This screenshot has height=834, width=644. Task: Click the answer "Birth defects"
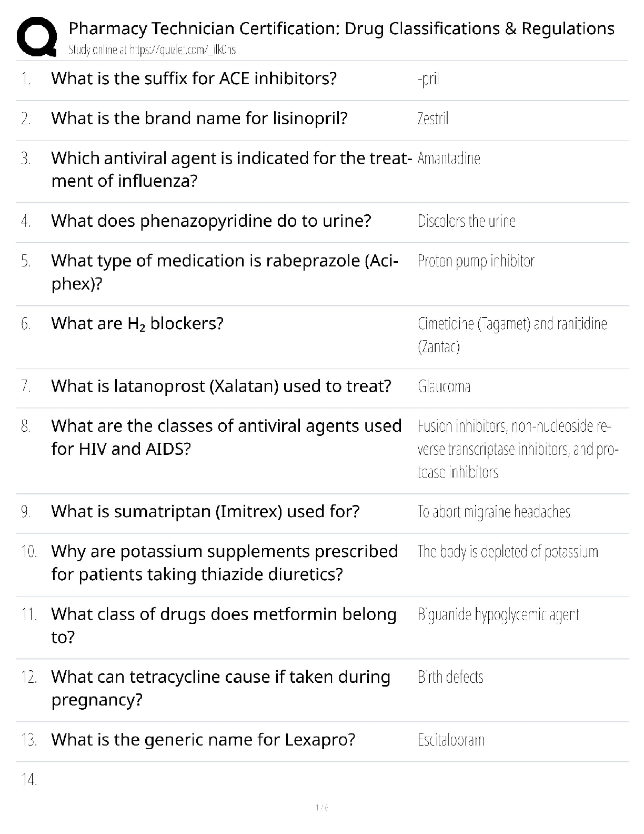coord(450,677)
